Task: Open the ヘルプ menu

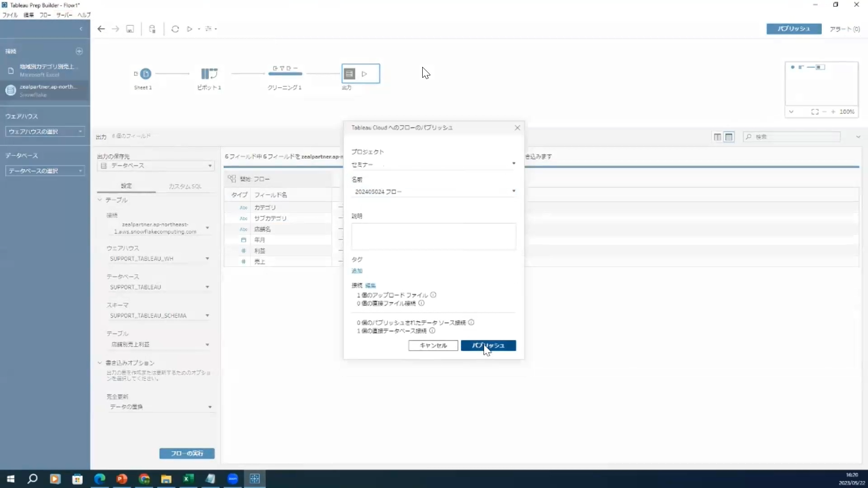Action: pos(84,15)
